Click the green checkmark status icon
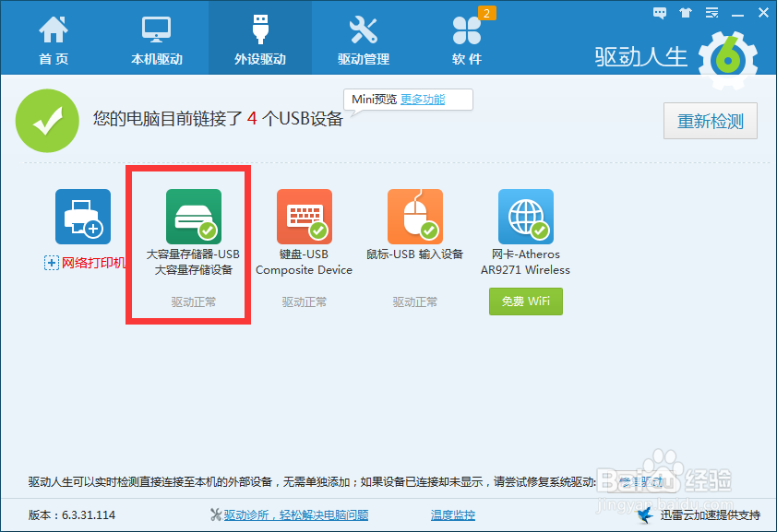Viewport: 777px width, 532px height. (47, 121)
